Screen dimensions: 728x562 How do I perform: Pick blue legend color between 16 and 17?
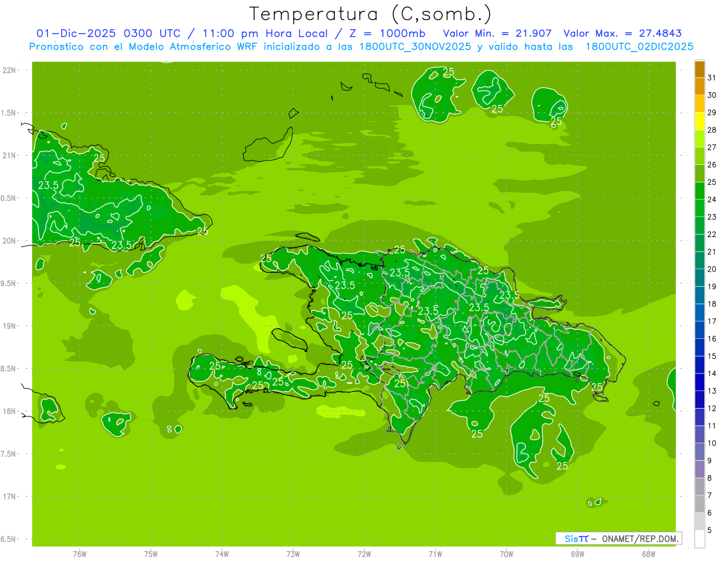coord(699,330)
